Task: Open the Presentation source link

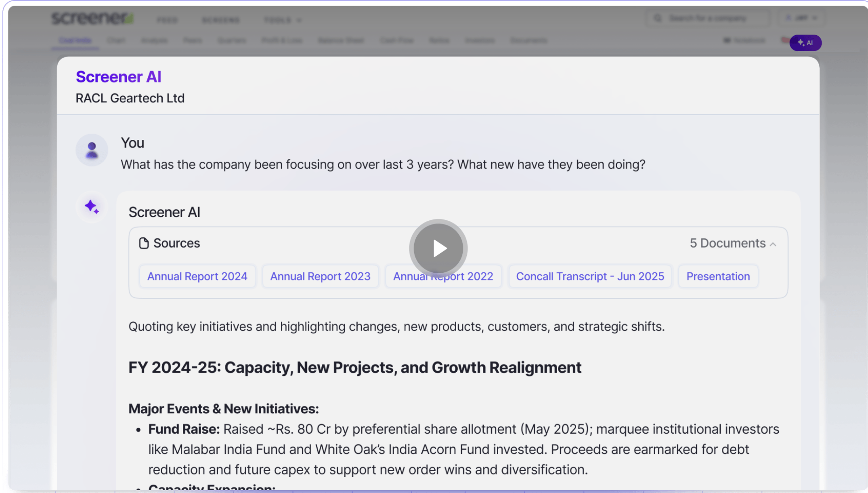Action: (718, 276)
